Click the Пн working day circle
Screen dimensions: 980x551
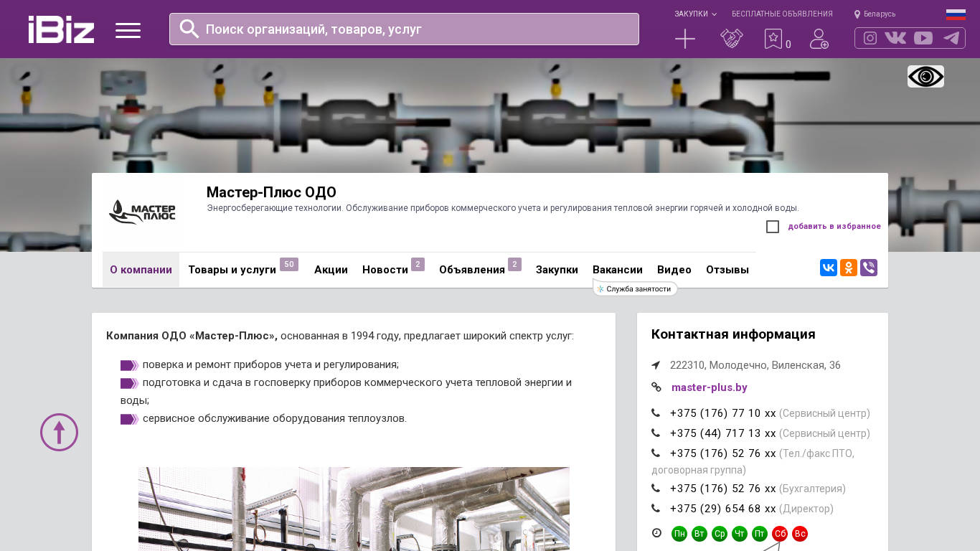[x=679, y=534]
